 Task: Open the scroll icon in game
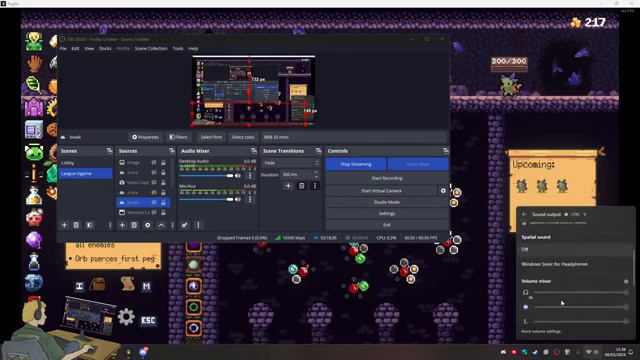coord(127,283)
